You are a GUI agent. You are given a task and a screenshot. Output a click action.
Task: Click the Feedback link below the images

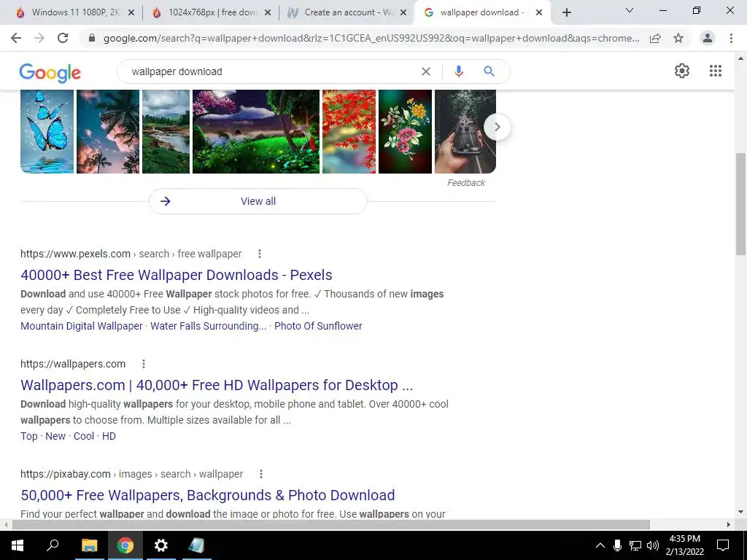point(466,183)
